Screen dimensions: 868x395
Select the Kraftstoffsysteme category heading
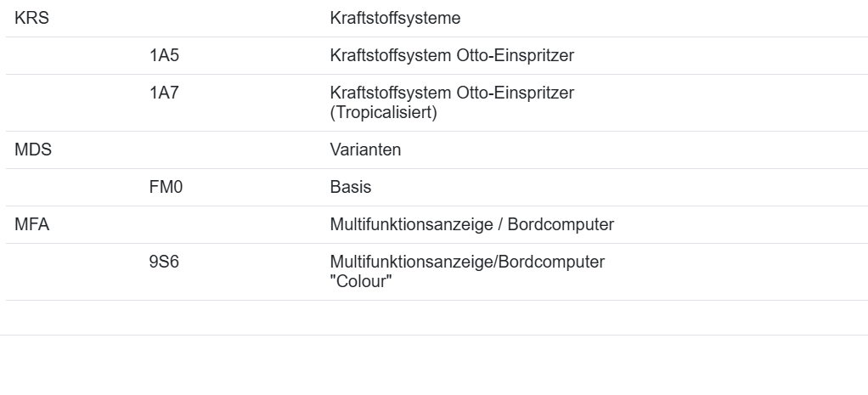point(395,18)
